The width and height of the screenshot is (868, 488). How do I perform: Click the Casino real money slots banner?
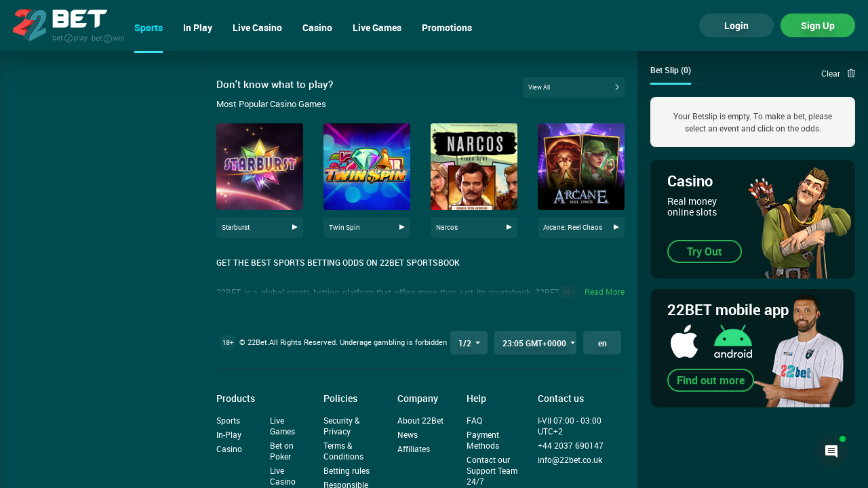(x=753, y=219)
